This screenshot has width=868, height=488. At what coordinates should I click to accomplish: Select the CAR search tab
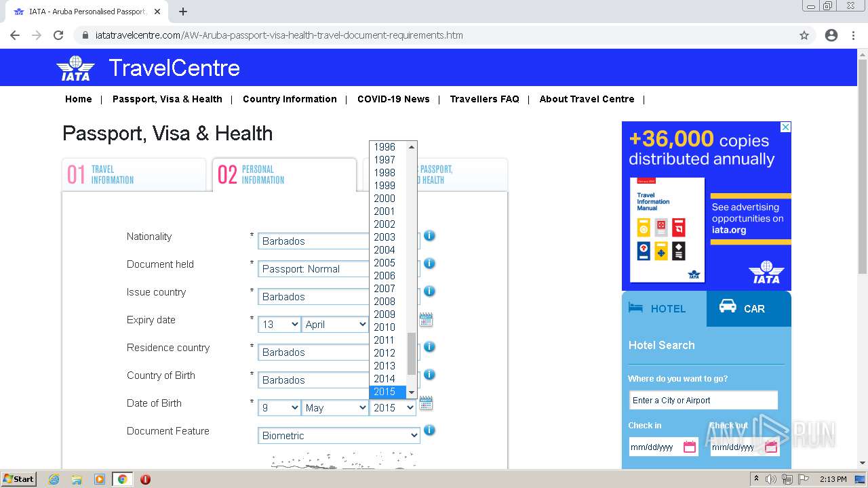[749, 308]
